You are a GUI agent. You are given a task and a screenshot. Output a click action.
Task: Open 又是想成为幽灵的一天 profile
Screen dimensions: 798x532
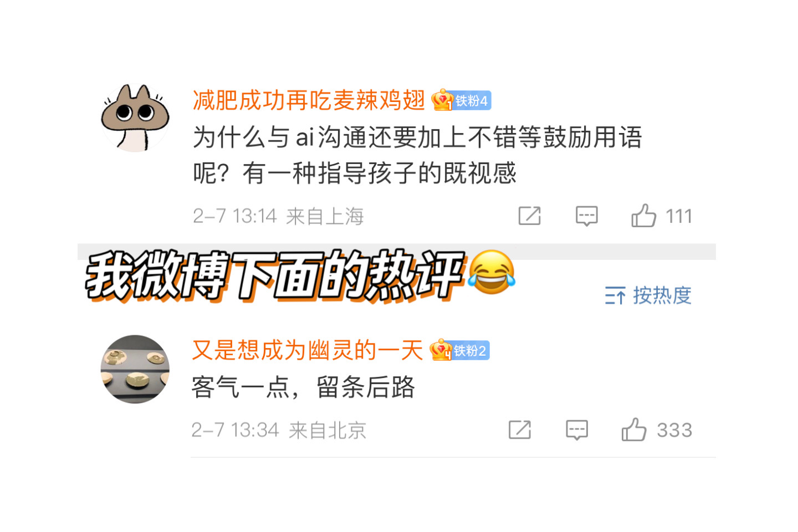pyautogui.click(x=308, y=350)
